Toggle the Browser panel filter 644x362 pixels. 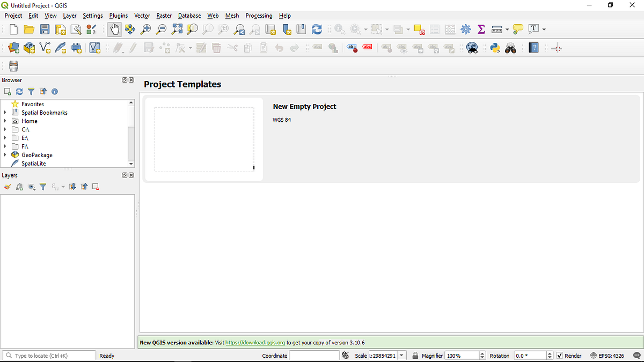[x=31, y=91]
